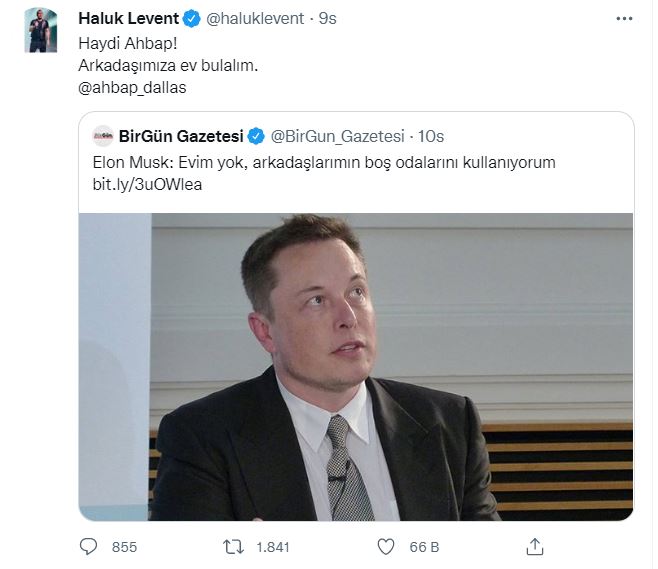
Task: Click the 855 replies count
Action: coord(125,548)
